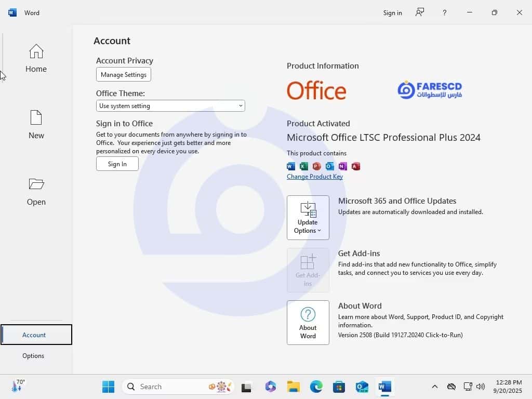This screenshot has height=399, width=532.
Task: Click the Open folder icon
Action: coord(36,184)
